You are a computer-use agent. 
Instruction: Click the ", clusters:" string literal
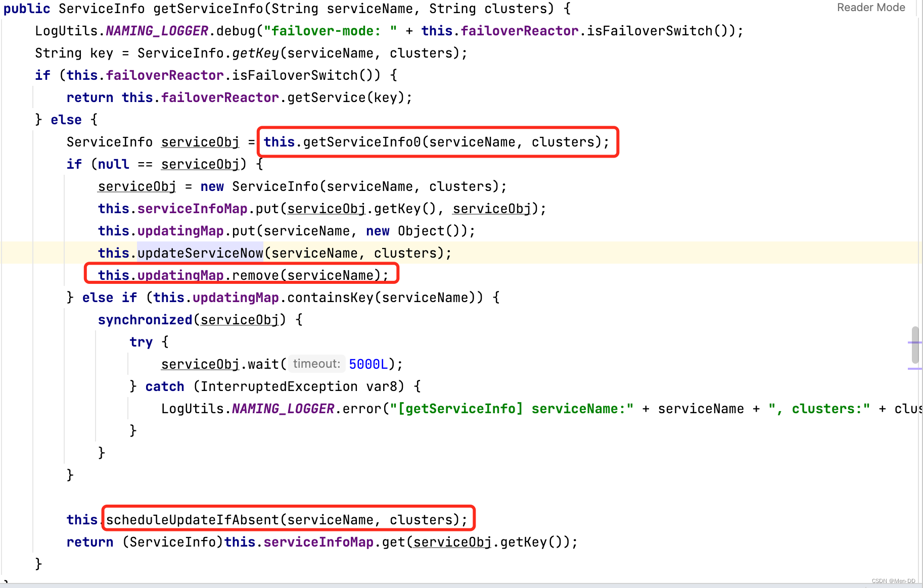tap(819, 409)
